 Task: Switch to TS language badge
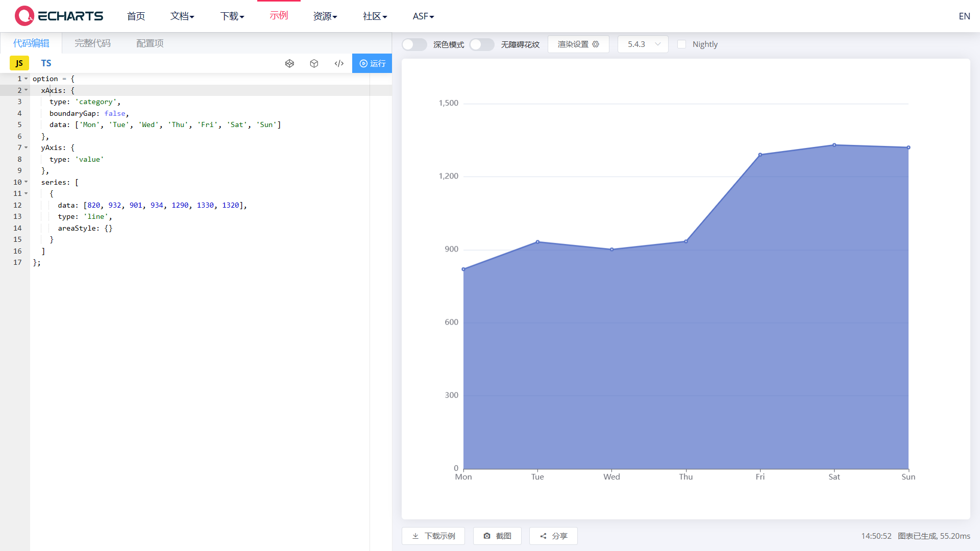46,63
